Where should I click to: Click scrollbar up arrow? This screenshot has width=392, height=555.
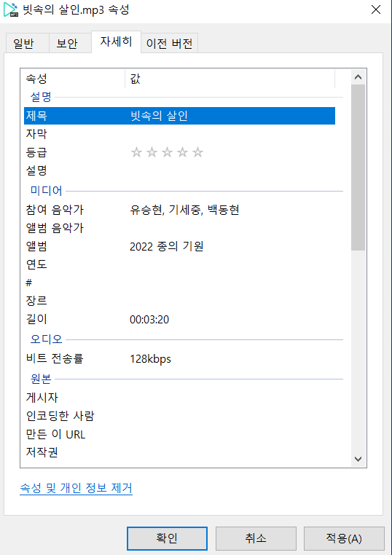358,77
